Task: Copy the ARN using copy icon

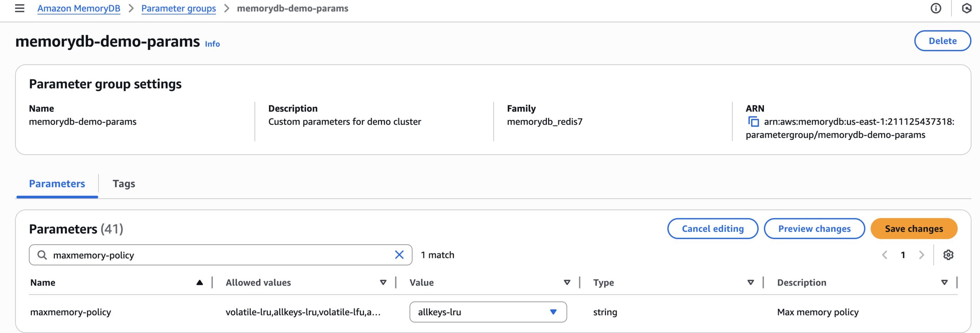Action: (753, 122)
